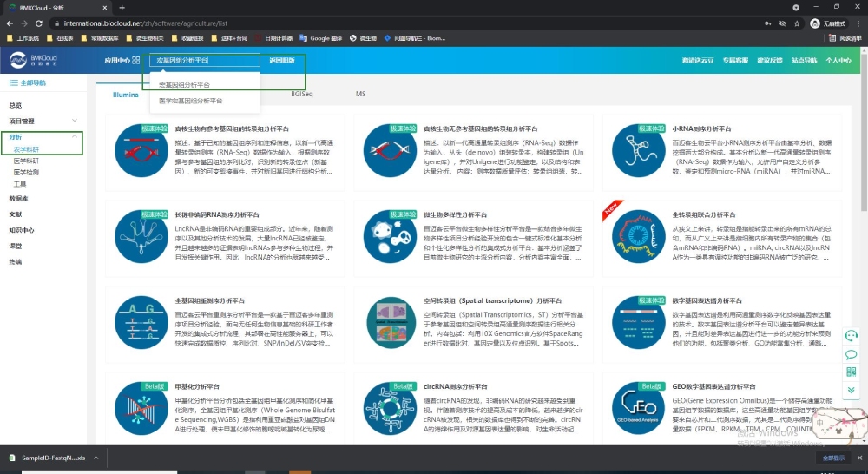Image resolution: width=868 pixels, height=474 pixels.
Task: Bookmark this page with star icon
Action: click(x=782, y=23)
